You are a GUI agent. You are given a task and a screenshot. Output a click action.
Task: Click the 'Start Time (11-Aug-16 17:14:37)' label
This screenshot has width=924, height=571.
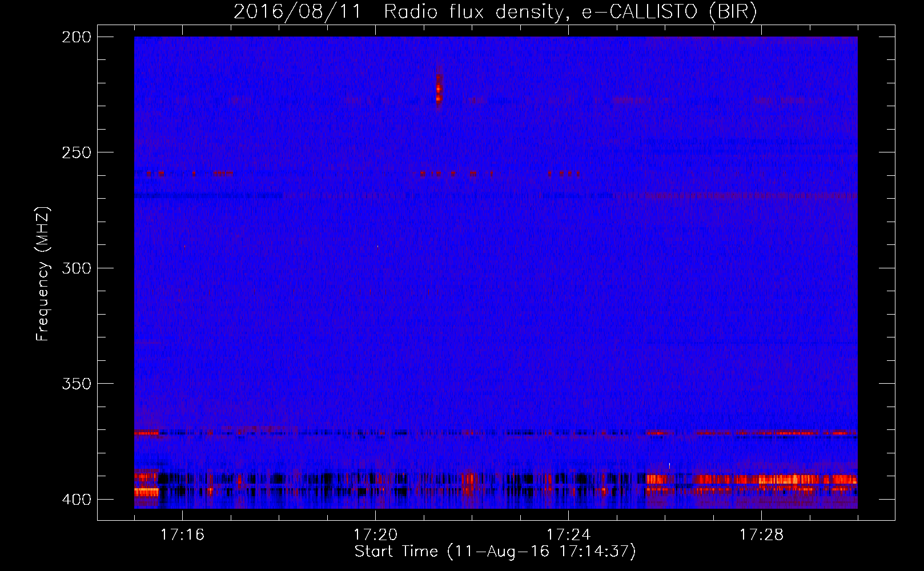pyautogui.click(x=495, y=552)
